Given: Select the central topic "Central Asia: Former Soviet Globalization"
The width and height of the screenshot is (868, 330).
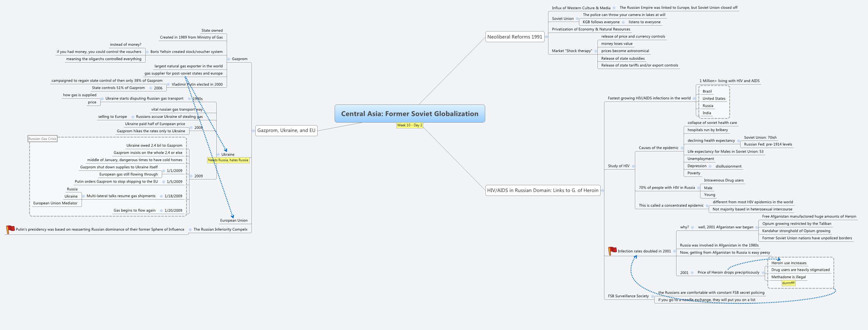Looking at the screenshot, I should click(410, 114).
